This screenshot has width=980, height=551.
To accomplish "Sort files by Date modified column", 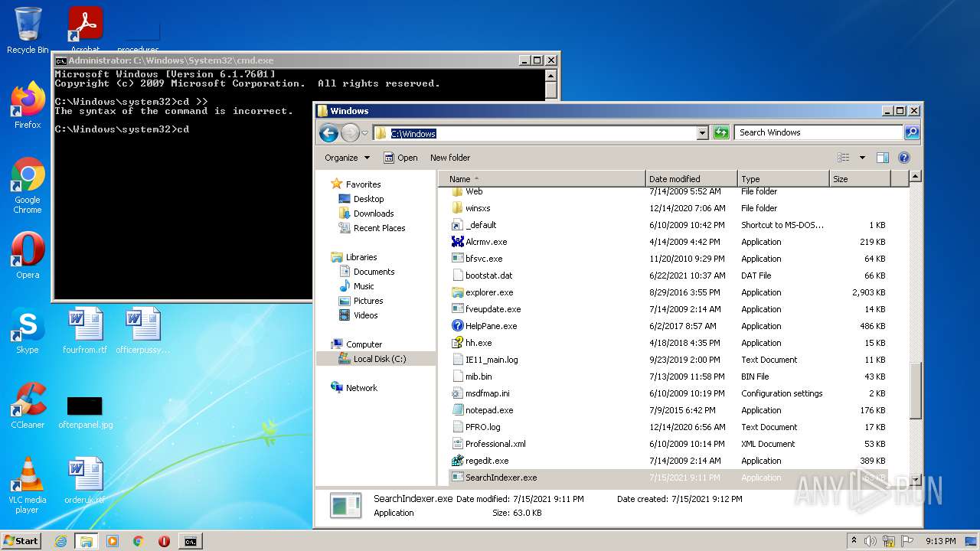I will point(691,179).
